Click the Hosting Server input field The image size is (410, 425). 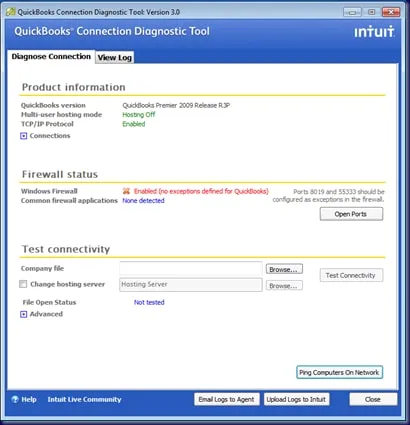point(191,285)
